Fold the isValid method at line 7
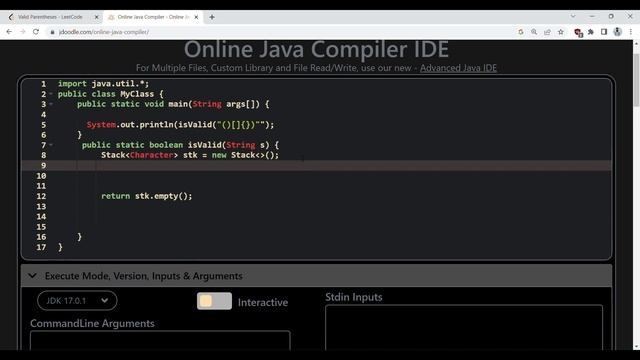The height and width of the screenshot is (360, 640). pos(51,145)
